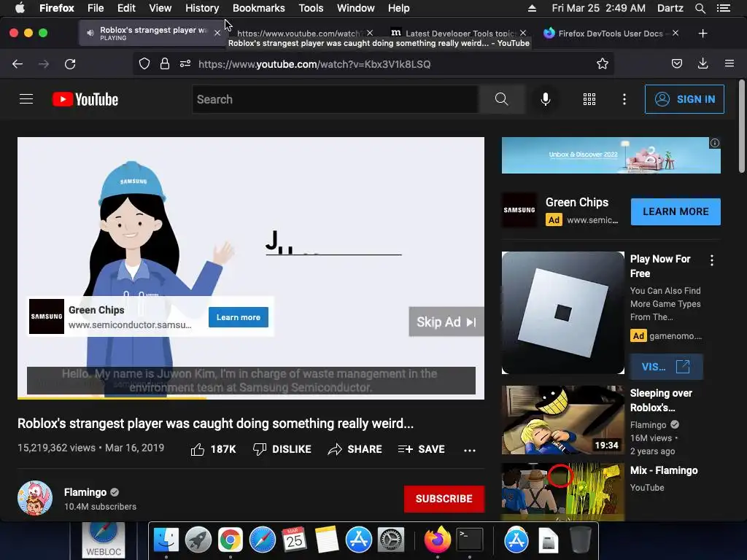The image size is (747, 560).
Task: Go back with Firefox back arrow
Action: coord(18,64)
